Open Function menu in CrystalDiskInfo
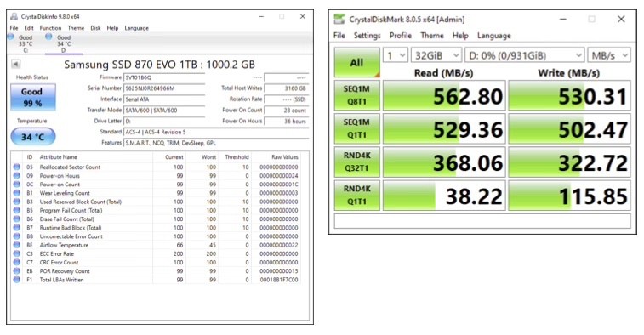 point(50,28)
